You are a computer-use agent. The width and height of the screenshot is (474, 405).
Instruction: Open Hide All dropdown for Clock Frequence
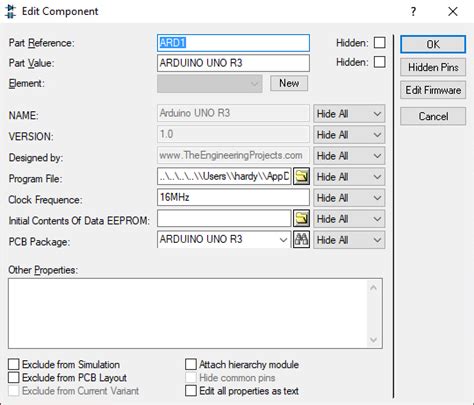click(x=349, y=198)
